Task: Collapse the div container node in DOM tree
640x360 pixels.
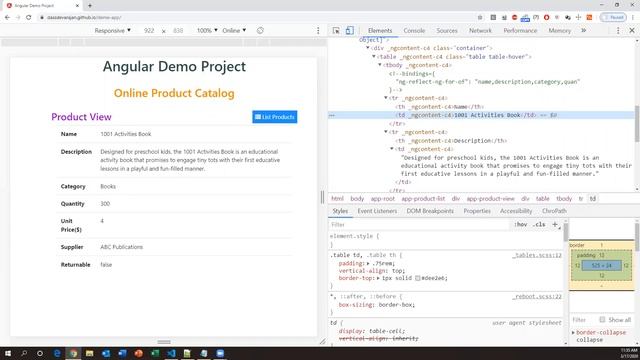Action: point(368,48)
